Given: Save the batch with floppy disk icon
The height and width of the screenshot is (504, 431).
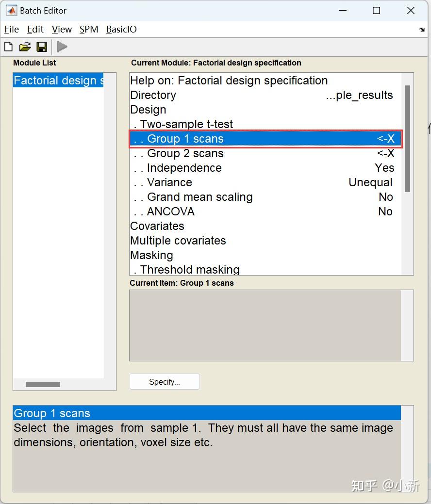Looking at the screenshot, I should click(42, 47).
